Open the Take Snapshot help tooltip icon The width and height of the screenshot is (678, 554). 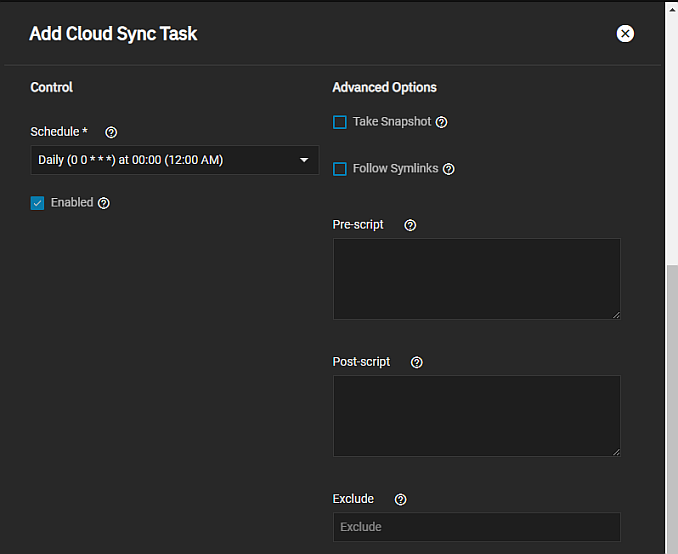[441, 122]
